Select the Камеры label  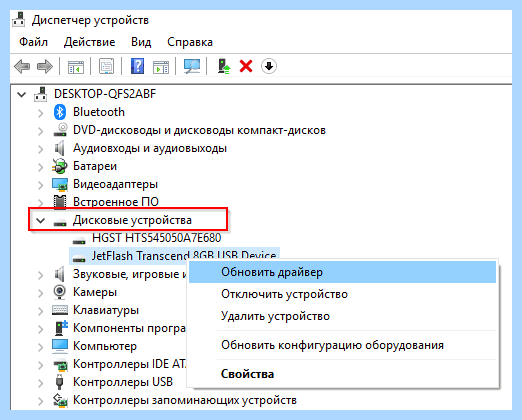click(95, 292)
